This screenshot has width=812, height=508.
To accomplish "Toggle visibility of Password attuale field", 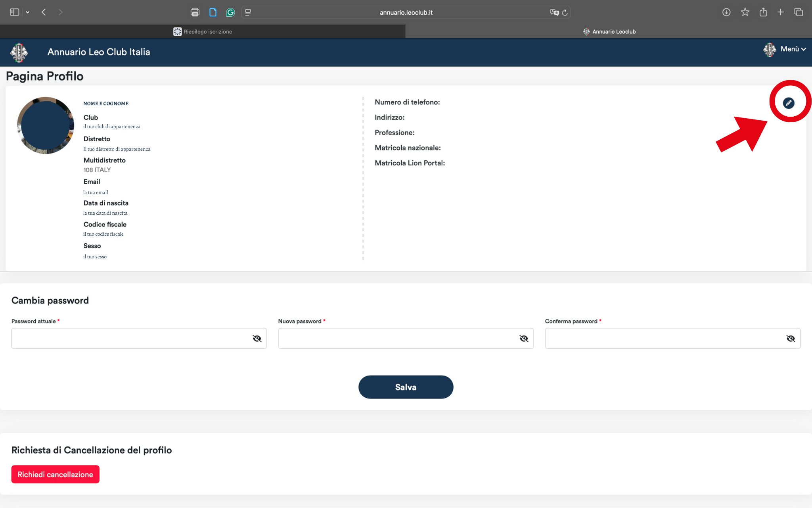I will coord(257,339).
